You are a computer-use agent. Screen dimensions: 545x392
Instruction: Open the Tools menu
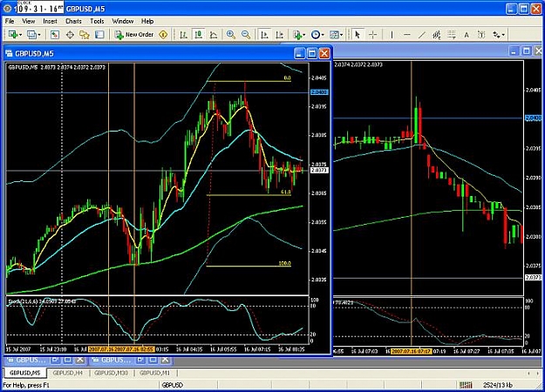(x=97, y=21)
